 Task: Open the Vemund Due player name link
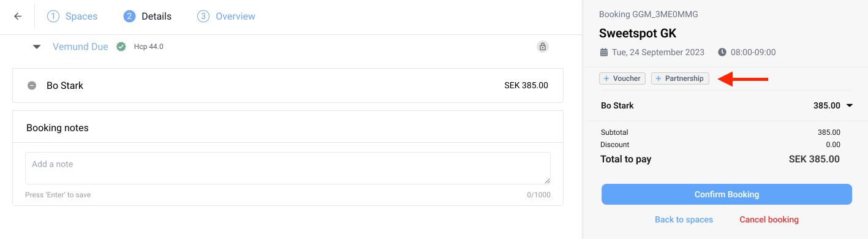80,47
